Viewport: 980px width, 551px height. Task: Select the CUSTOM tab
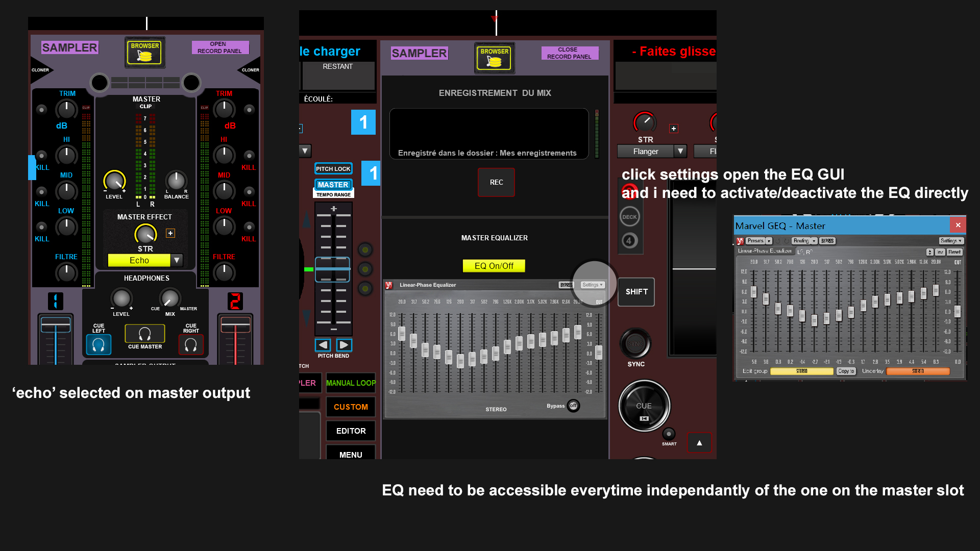tap(351, 407)
